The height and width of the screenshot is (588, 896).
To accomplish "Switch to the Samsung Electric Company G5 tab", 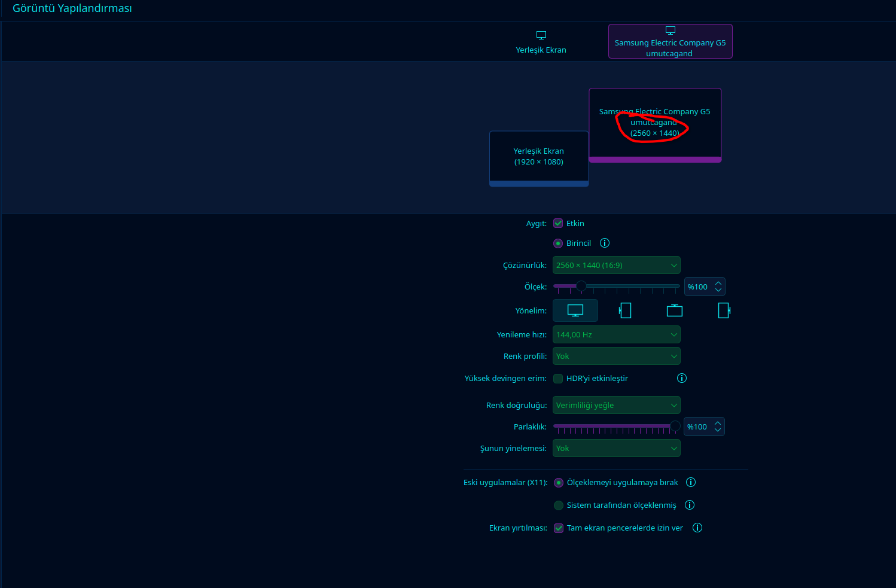I will (x=671, y=41).
